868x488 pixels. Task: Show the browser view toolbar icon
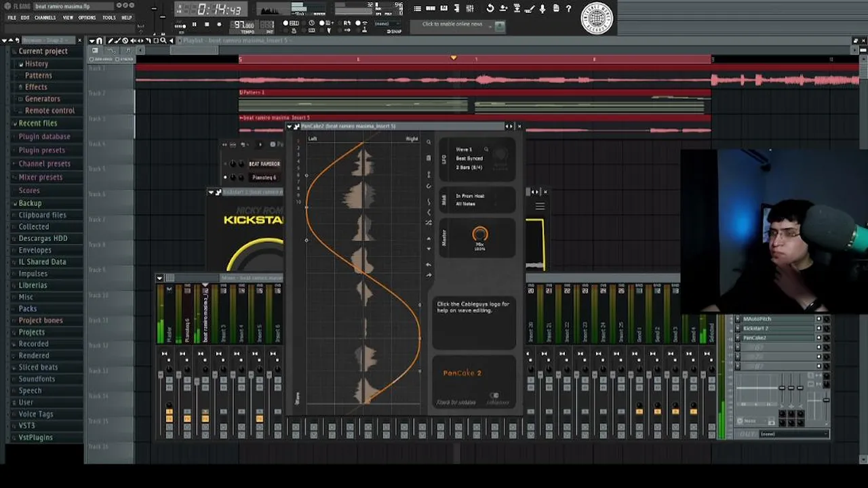[x=456, y=8]
